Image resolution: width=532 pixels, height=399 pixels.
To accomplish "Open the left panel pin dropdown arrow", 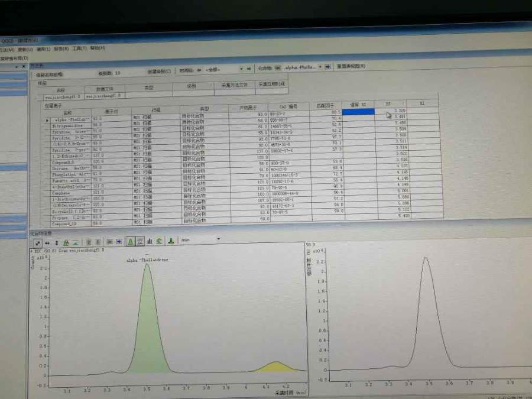I will click(17, 67).
